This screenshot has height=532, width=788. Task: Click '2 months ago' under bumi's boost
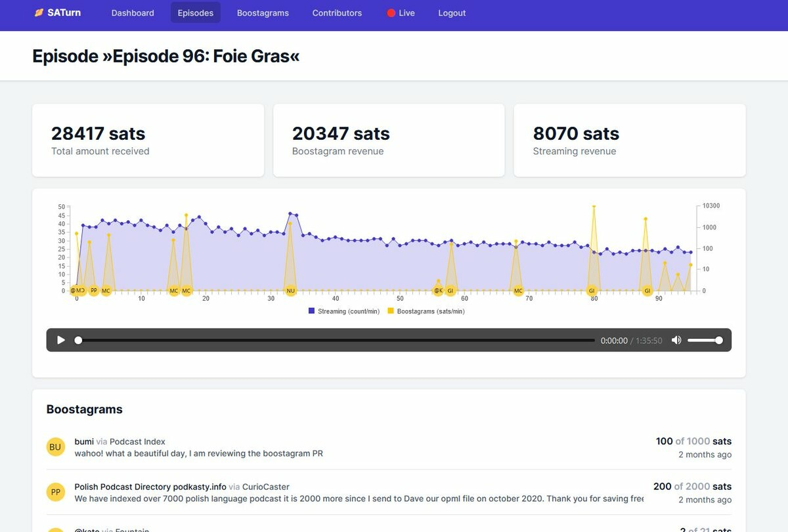click(x=705, y=454)
